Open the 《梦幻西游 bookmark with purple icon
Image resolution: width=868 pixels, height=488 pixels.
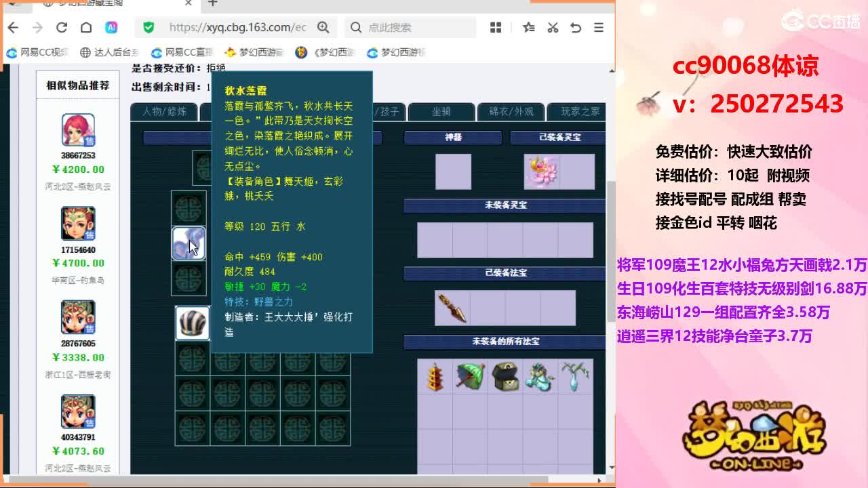tap(325, 52)
